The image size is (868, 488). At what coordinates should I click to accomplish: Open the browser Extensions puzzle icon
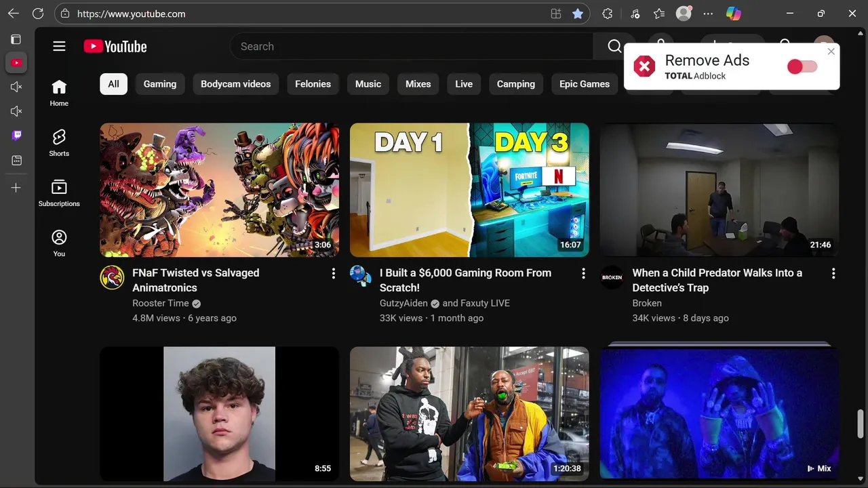[x=608, y=14]
